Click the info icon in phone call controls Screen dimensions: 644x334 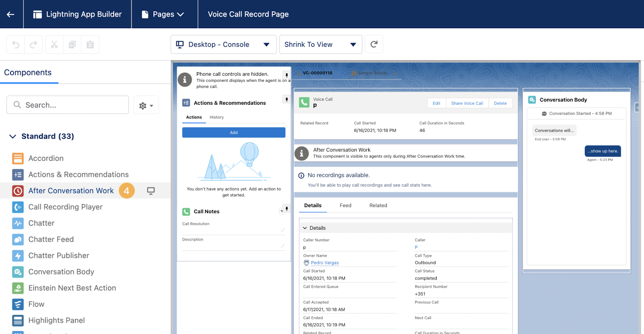pyautogui.click(x=185, y=80)
